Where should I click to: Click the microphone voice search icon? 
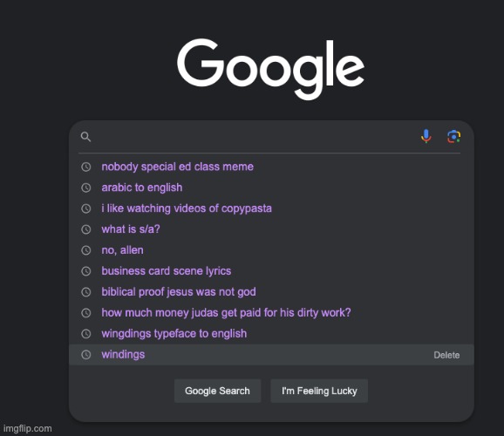click(x=426, y=136)
